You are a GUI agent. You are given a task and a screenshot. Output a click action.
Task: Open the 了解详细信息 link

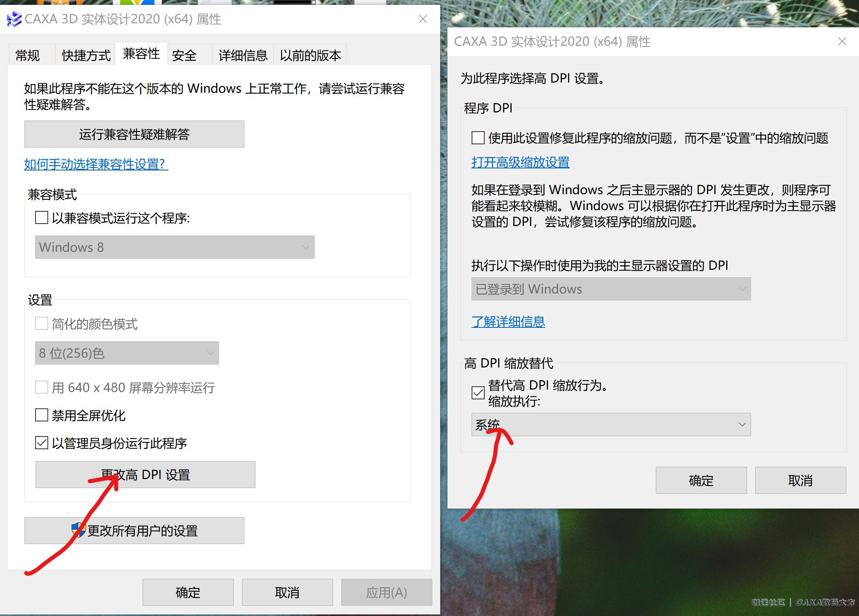tap(508, 322)
